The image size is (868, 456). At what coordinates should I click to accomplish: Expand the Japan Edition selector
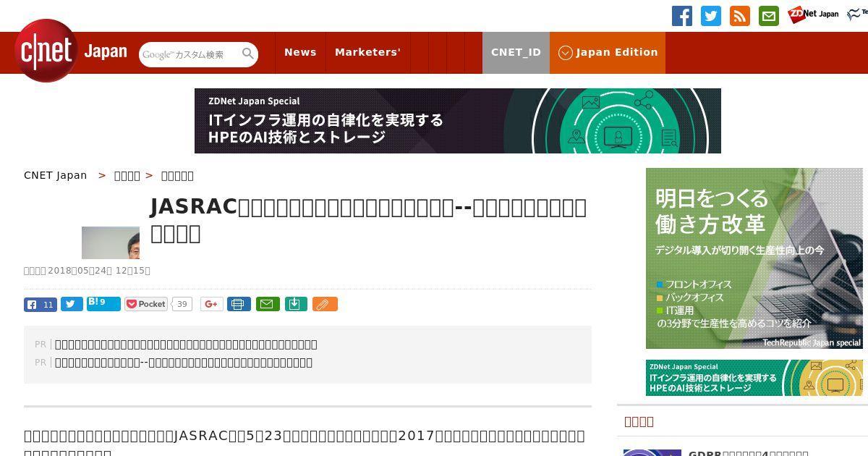608,52
